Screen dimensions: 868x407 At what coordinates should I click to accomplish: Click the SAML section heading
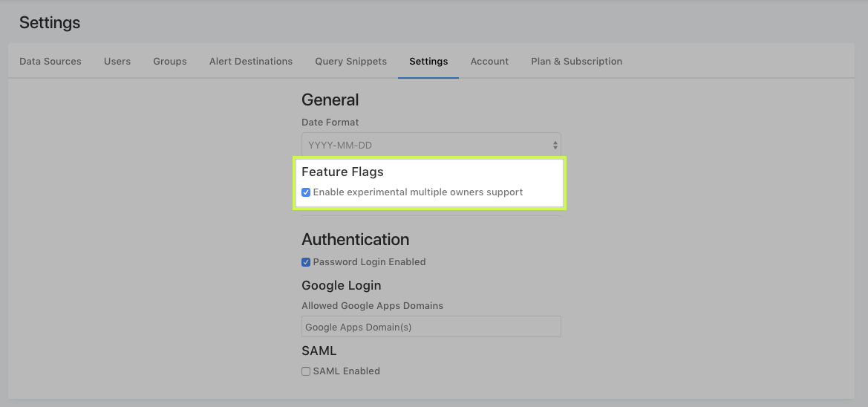pos(319,351)
